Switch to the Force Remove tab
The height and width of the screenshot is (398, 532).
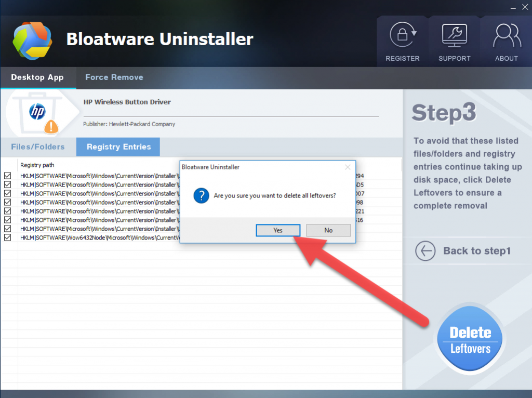click(x=114, y=77)
